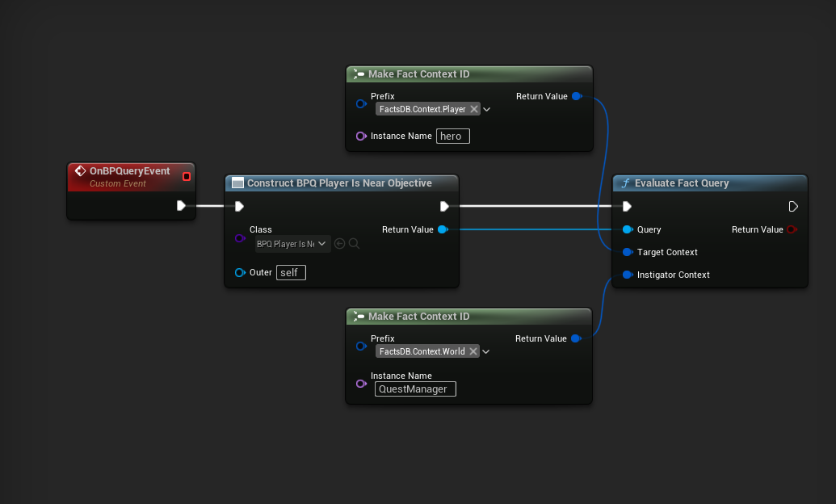
Task: Click the Instigator Context input pin
Action: click(628, 275)
